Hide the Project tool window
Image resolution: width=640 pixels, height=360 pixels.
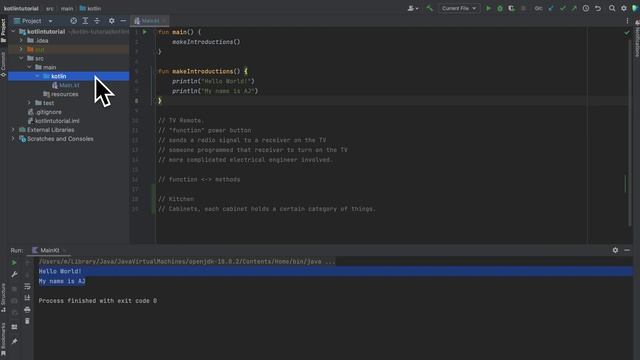pyautogui.click(x=123, y=21)
